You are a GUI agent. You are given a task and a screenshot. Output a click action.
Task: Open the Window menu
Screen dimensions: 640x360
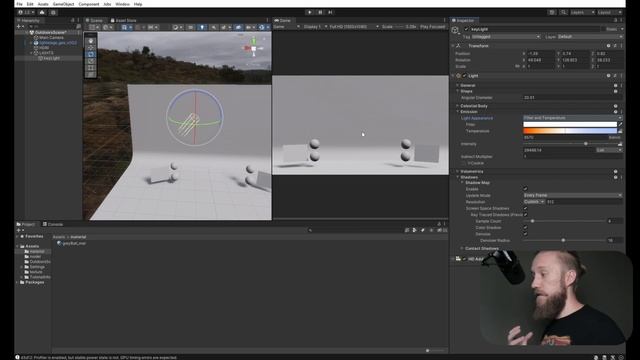[122, 4]
